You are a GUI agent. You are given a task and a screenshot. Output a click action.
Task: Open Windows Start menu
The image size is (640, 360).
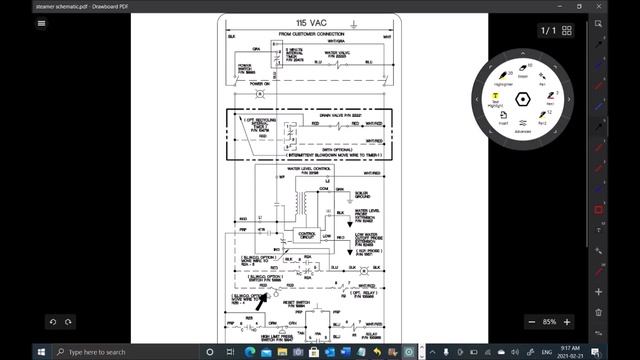click(41, 352)
